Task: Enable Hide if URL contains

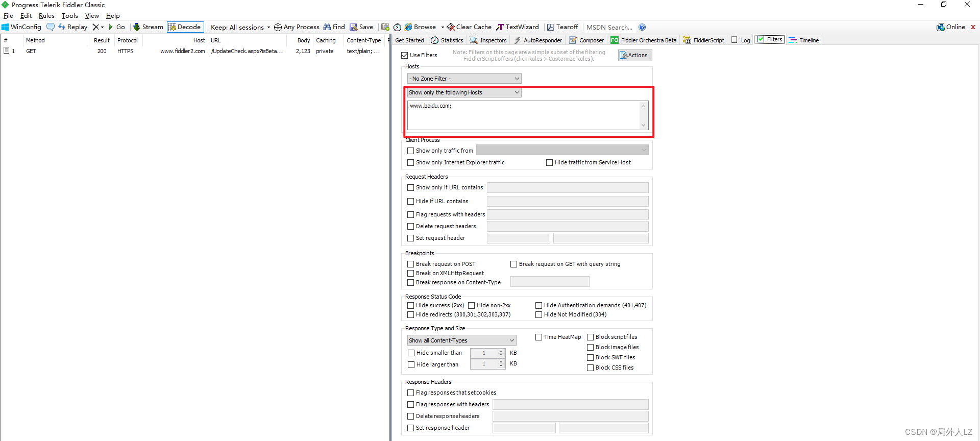Action: (x=410, y=201)
